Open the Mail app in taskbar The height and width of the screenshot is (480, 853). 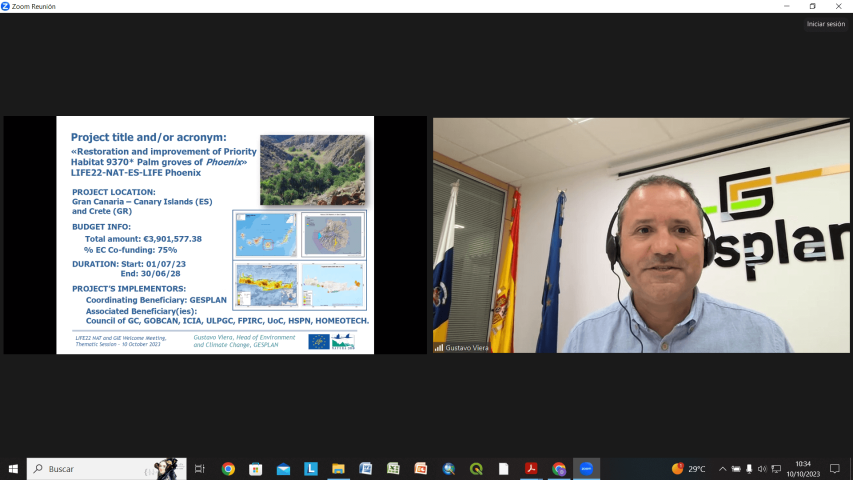283,469
